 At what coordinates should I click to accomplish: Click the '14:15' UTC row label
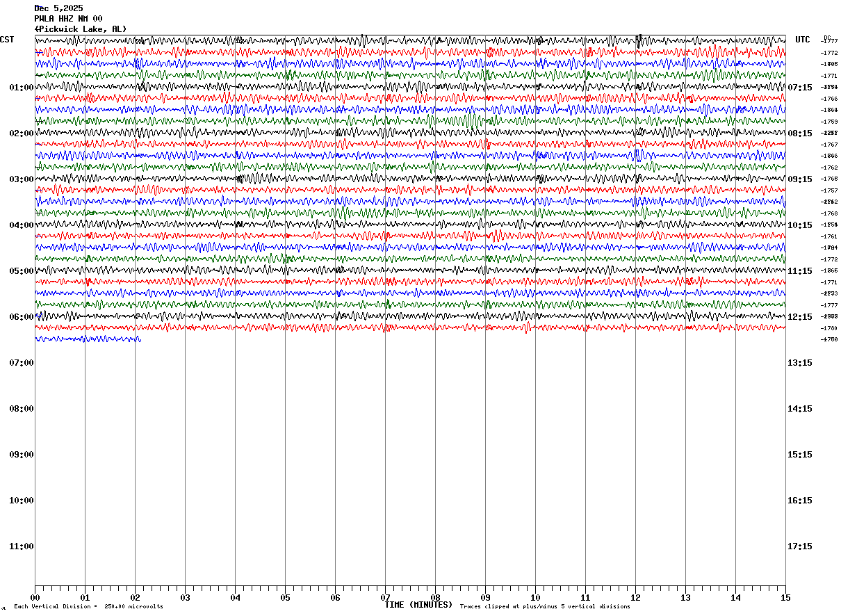click(x=800, y=409)
